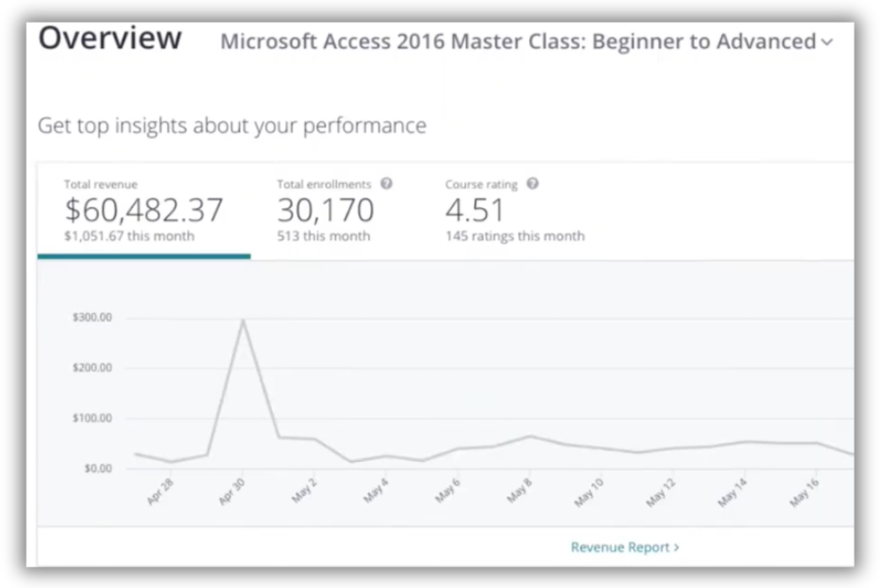Click the "Get top insights" subtitle text
Screen dimensions: 880x588
(x=232, y=125)
